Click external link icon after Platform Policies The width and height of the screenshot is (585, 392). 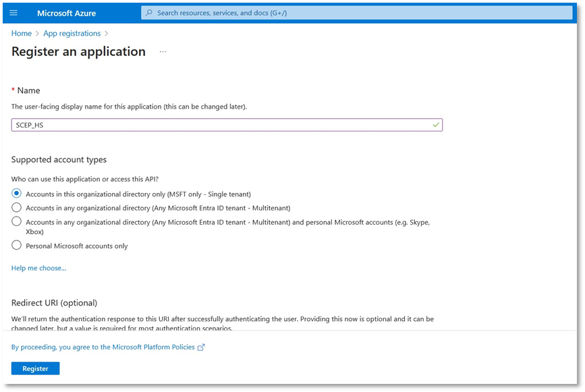(200, 347)
